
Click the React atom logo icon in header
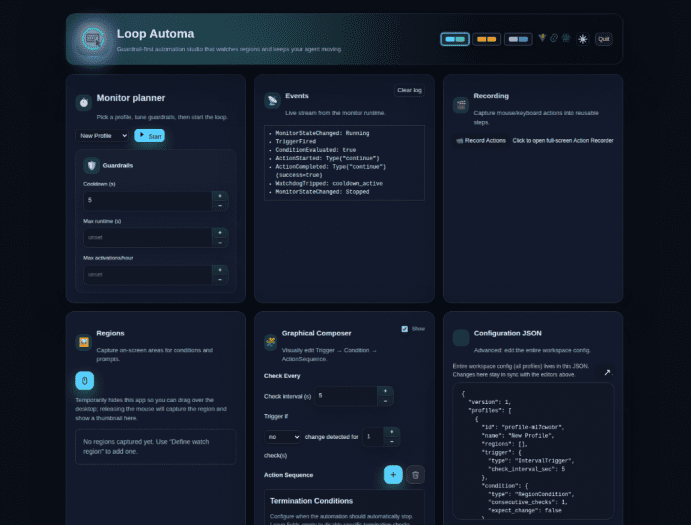point(566,38)
